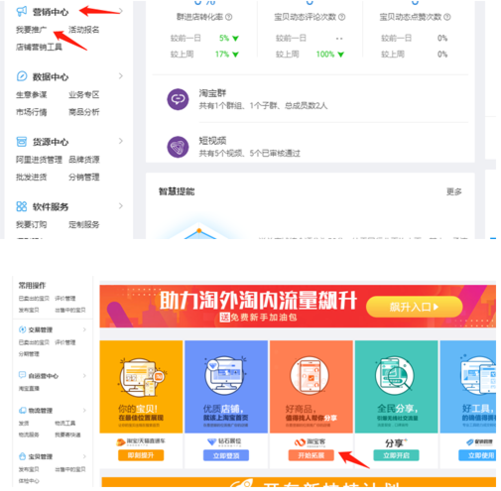Open 分销管理 under 货源中心

[84, 177]
